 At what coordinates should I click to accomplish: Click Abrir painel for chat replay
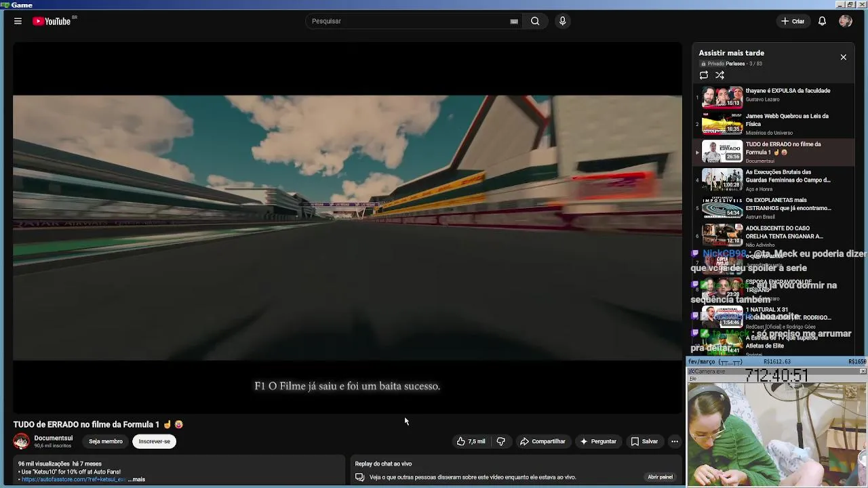[x=660, y=477]
